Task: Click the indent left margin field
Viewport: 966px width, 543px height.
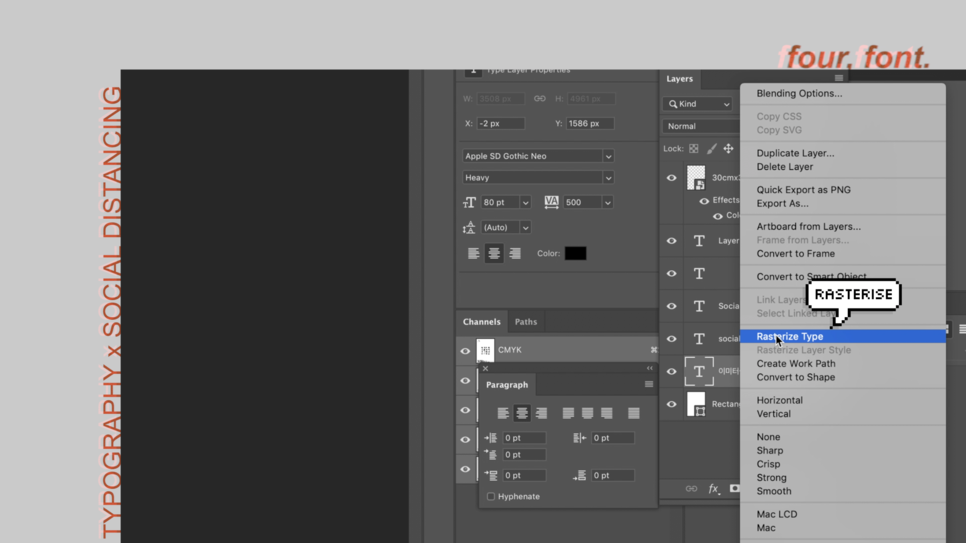Action: [x=524, y=438]
